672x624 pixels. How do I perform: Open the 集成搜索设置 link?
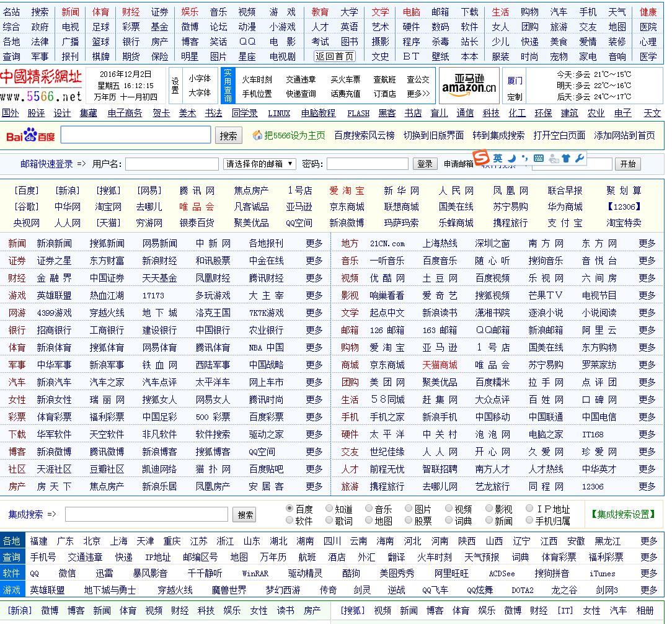pos(623,514)
